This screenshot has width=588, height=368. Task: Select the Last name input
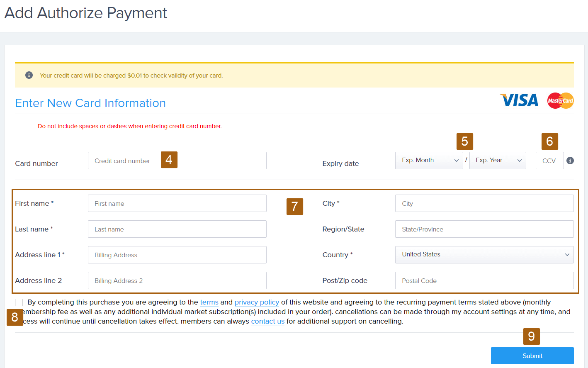(x=177, y=229)
